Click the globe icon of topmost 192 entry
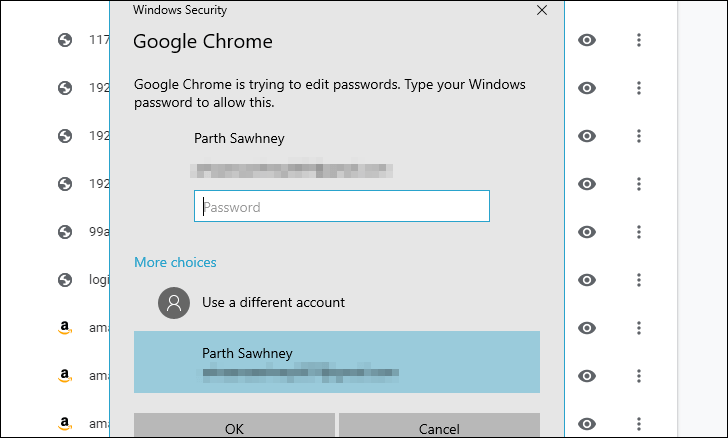The image size is (728, 438). coord(65,88)
